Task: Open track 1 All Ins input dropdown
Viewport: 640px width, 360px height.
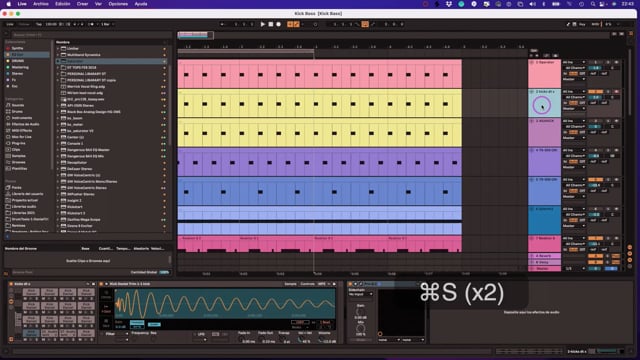Action: pos(574,62)
